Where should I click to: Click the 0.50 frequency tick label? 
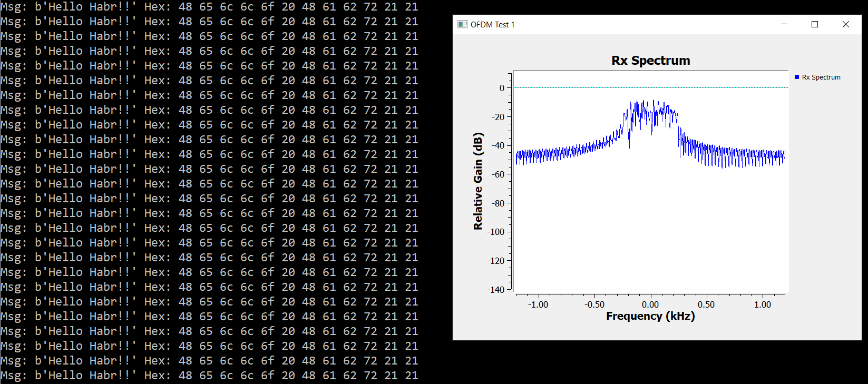coord(706,304)
